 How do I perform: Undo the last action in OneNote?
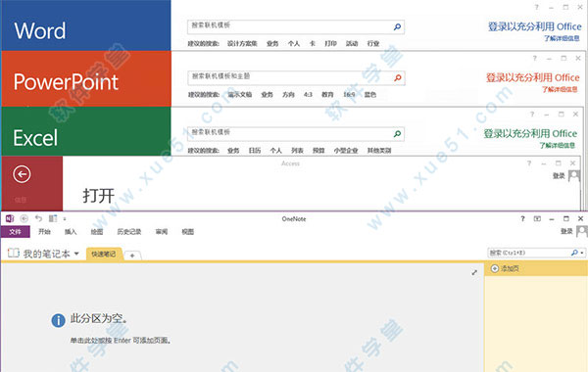(x=38, y=218)
